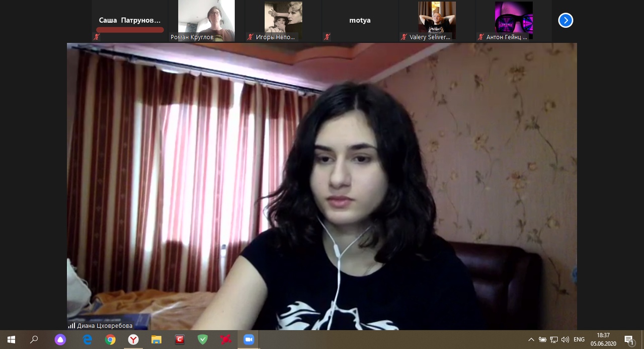Open Microsoft Edge browser

(88, 340)
